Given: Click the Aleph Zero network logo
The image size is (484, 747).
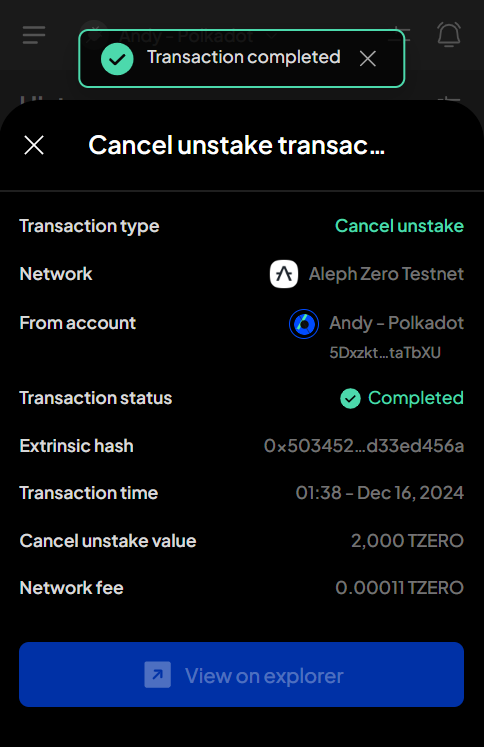Looking at the screenshot, I should 284,274.
